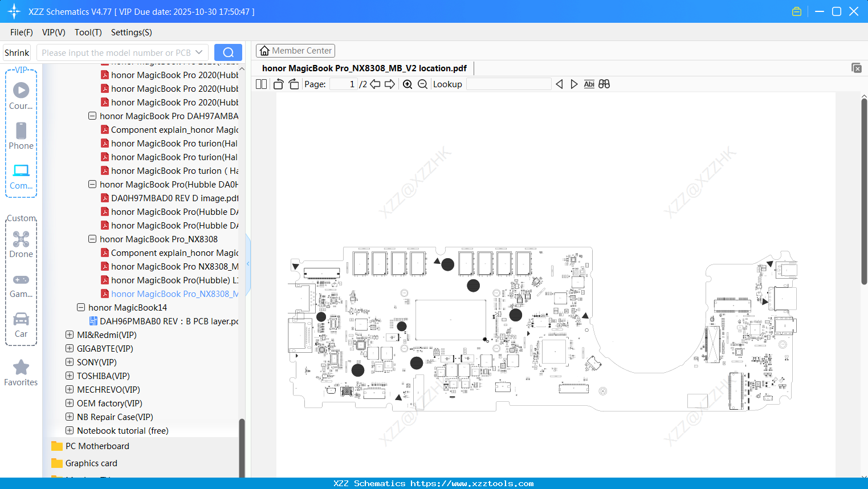Open the Game category in the sidebar
868x489 pixels.
(21, 285)
